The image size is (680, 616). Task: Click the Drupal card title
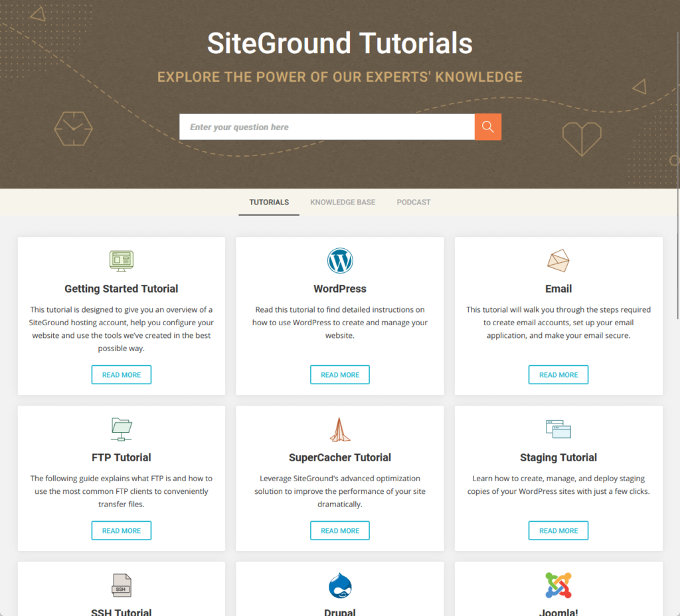(x=340, y=612)
